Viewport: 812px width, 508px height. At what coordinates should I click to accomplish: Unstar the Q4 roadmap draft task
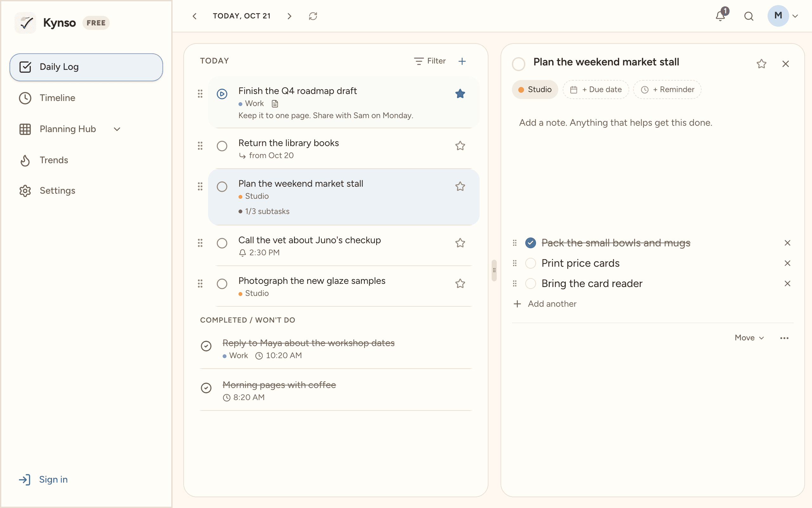460,94
